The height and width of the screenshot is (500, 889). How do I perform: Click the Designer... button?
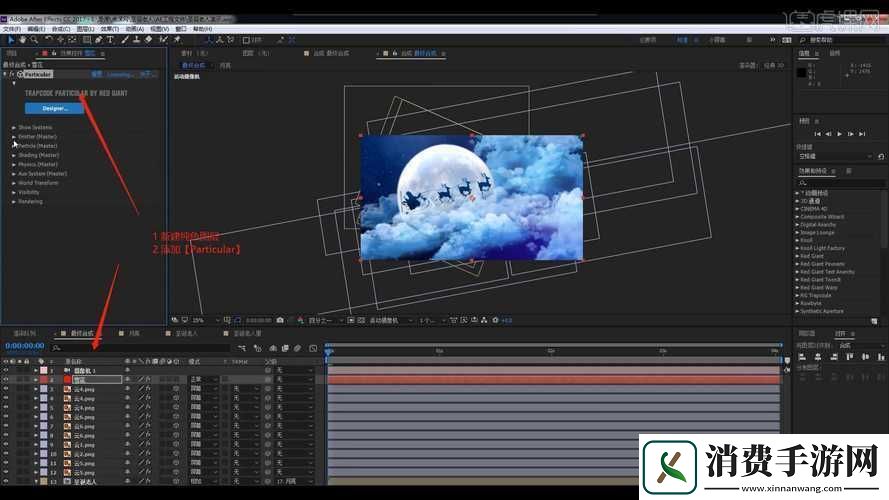tap(54, 108)
